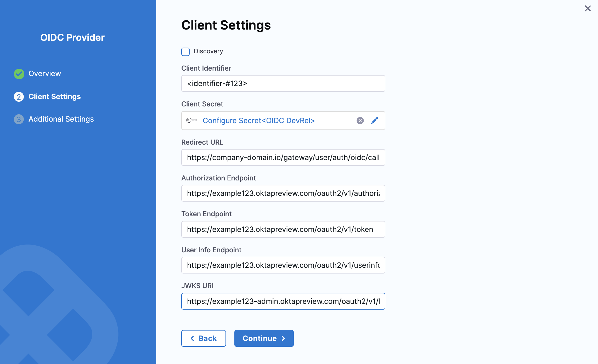The image size is (598, 364).
Task: Click the green checkmark Overview step icon
Action: pyautogui.click(x=19, y=74)
